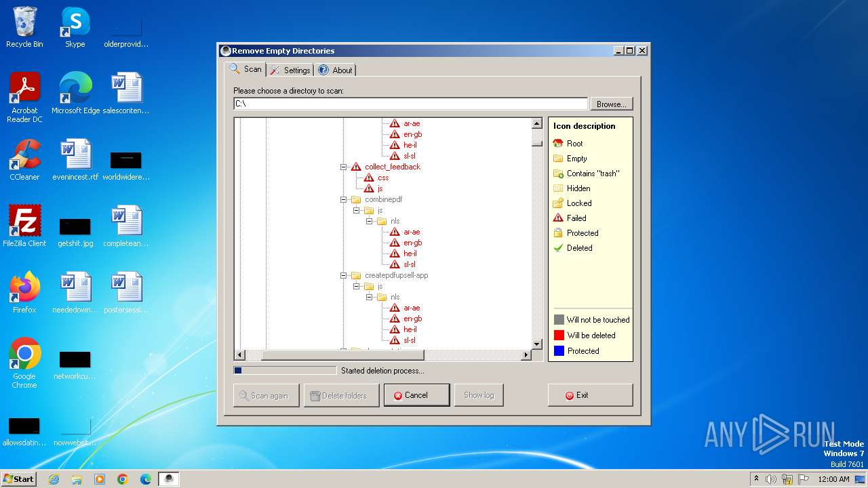868x488 pixels.
Task: Click the tree horizontal scrollbar right arrow
Action: click(526, 354)
